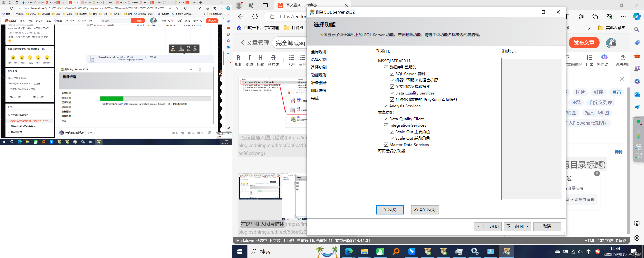
Task: Expand the bookmarks overflow chevron
Action: pyautogui.click(x=589, y=28)
